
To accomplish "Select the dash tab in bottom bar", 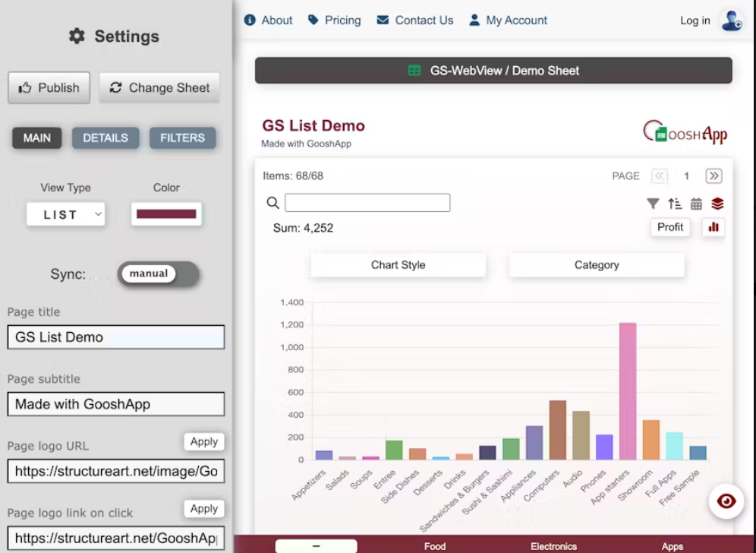I will (317, 546).
